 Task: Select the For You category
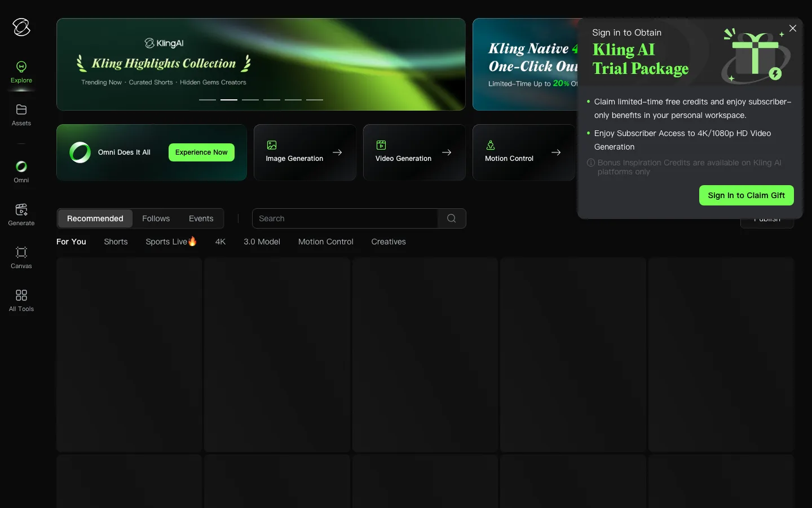[71, 242]
